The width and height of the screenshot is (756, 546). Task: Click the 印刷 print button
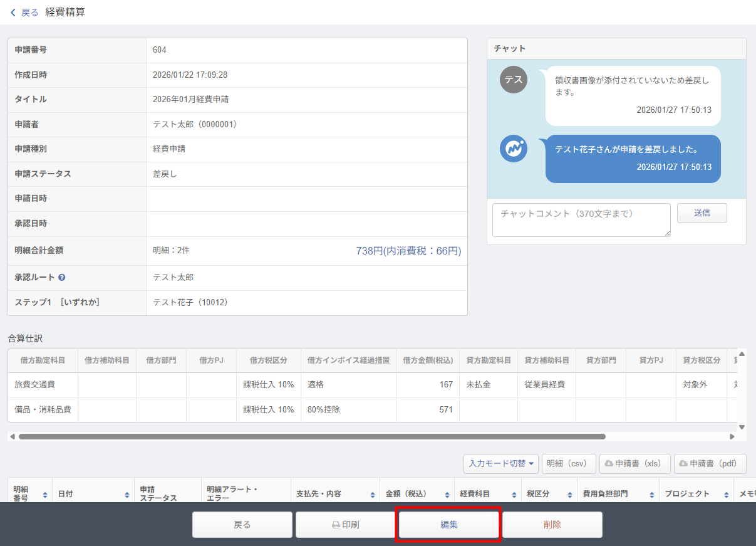[345, 525]
